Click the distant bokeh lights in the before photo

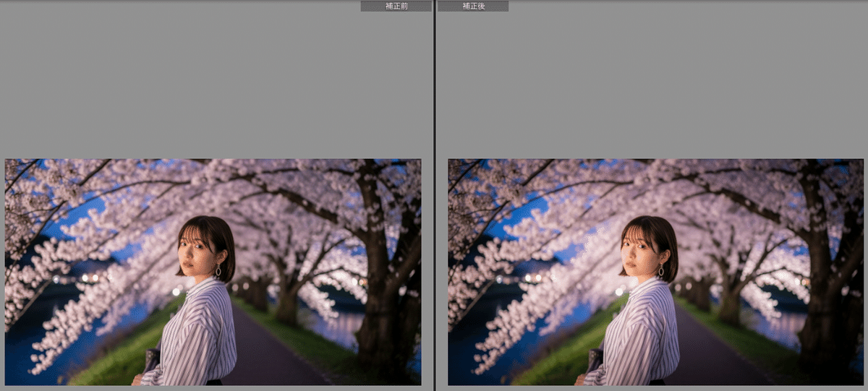pyautogui.click(x=90, y=278)
